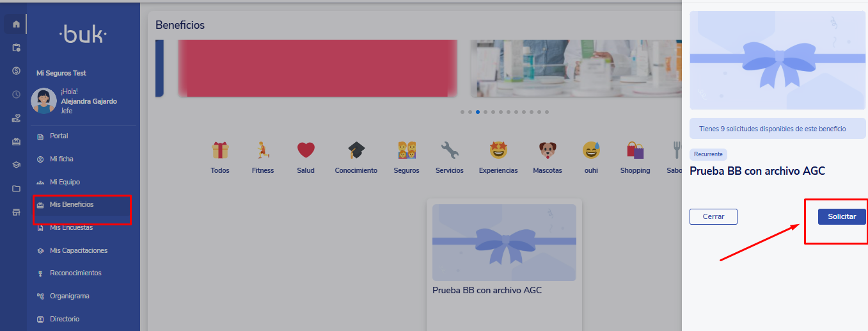868x331 pixels.
Task: Show Todos gift category
Action: [x=220, y=150]
